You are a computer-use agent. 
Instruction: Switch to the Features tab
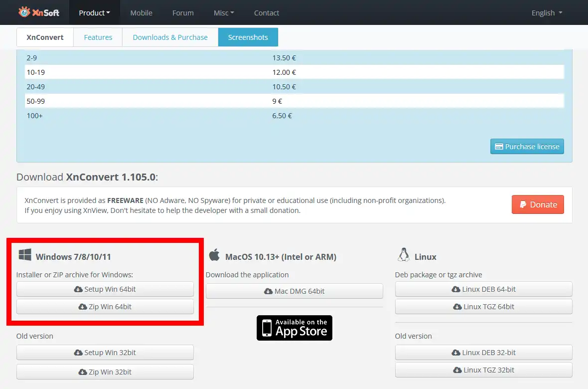coord(98,37)
